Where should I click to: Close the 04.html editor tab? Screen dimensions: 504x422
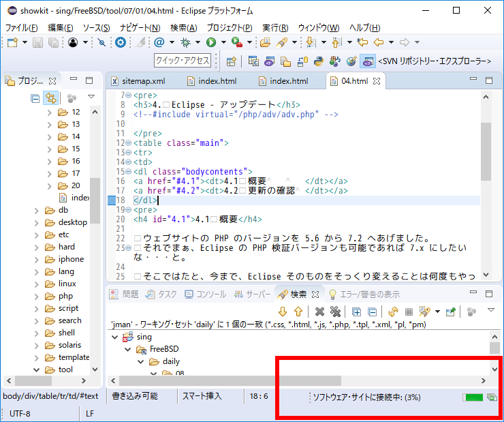click(377, 81)
